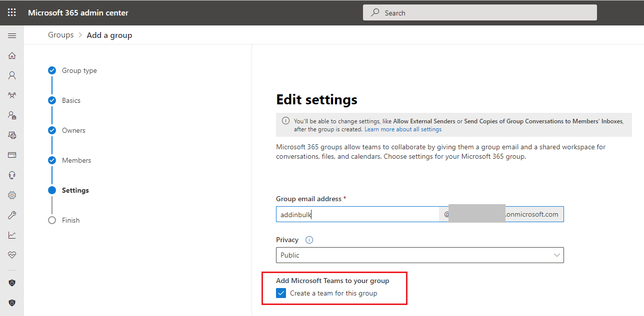Jump to the Finish step
The image size is (644, 316).
pyautogui.click(x=63, y=220)
